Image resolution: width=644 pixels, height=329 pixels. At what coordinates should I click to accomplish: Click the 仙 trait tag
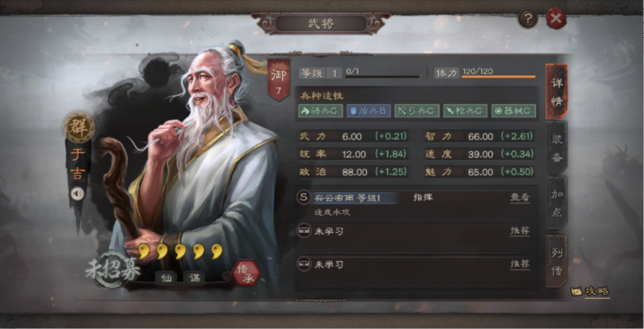point(166,278)
